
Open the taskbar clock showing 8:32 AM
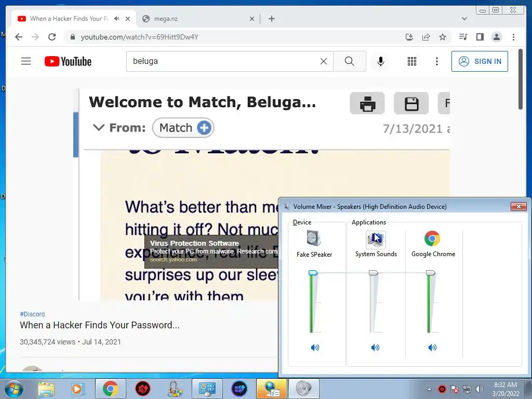pyautogui.click(x=506, y=389)
